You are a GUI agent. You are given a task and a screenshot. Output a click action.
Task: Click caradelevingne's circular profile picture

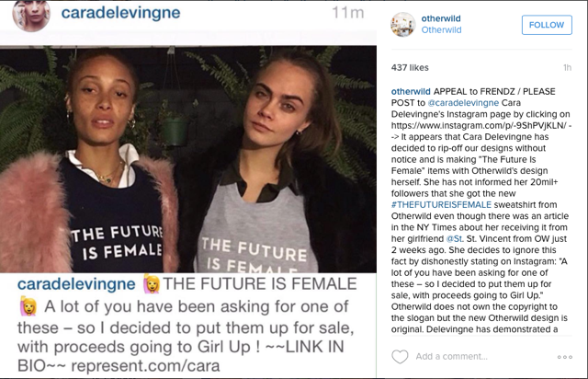[x=31, y=15]
